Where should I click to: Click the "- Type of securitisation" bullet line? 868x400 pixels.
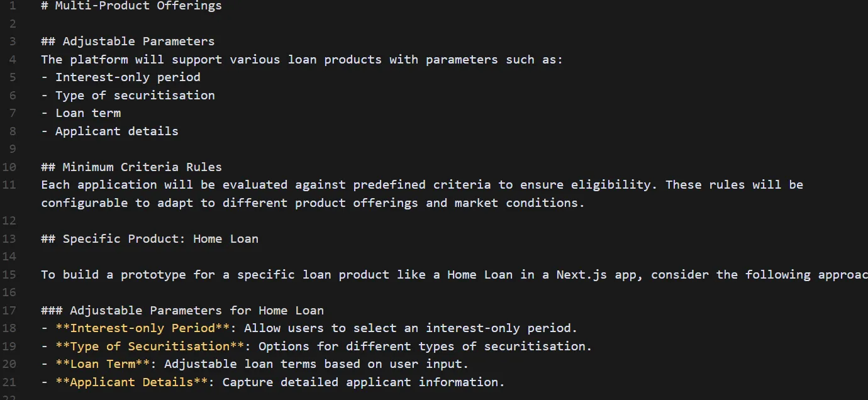pos(128,96)
